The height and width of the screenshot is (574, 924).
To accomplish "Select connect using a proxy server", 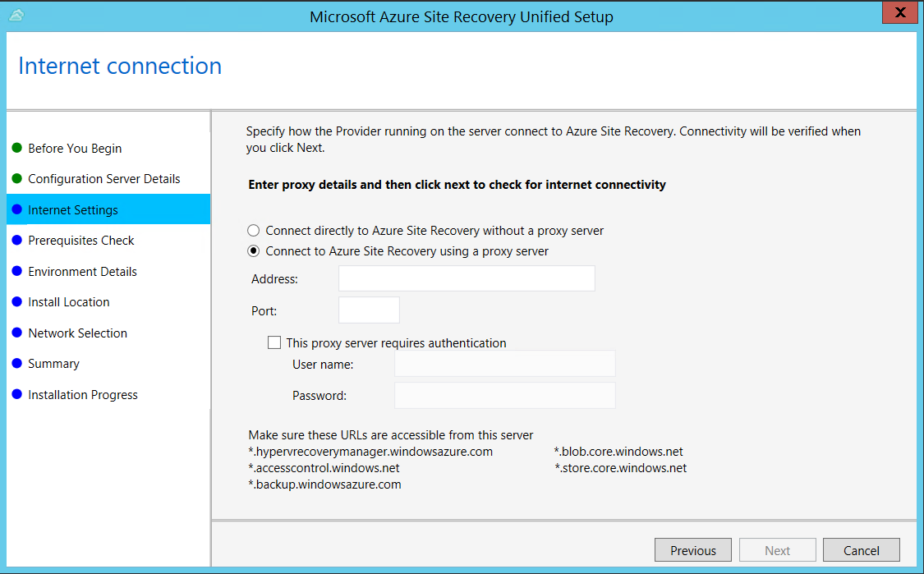I will coord(253,251).
